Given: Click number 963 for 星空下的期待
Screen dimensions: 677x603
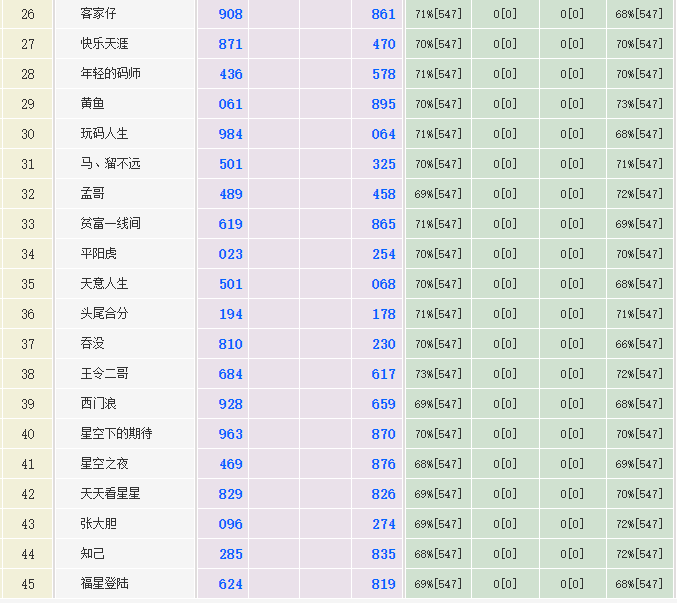Looking at the screenshot, I should pos(230,434).
